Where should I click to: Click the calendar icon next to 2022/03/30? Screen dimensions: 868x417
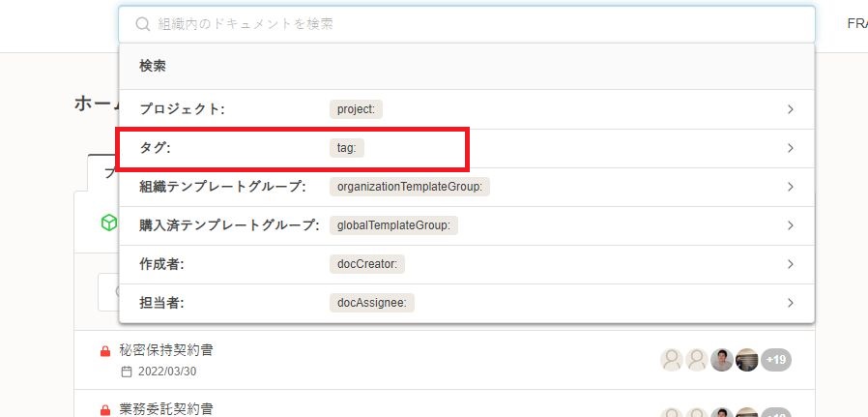tap(126, 372)
